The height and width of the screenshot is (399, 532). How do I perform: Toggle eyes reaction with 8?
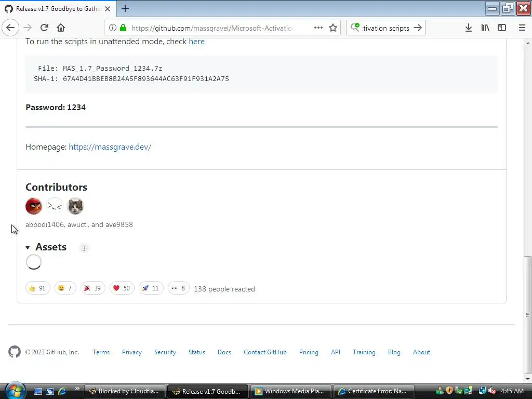point(179,288)
